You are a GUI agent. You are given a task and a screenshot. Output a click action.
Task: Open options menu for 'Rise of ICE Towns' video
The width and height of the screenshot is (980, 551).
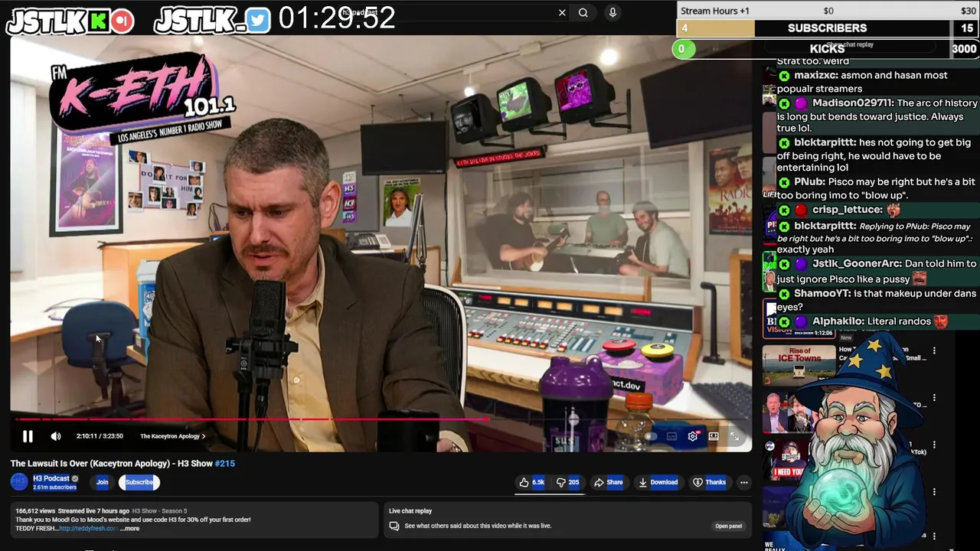point(934,350)
